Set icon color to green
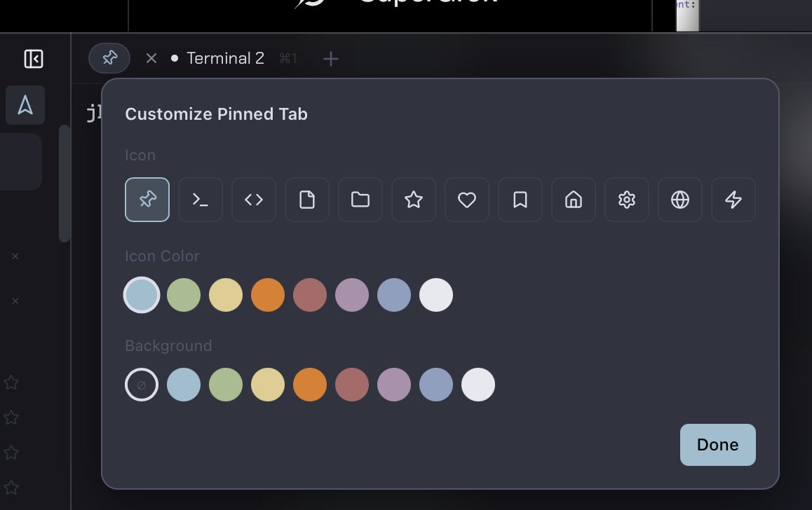Image resolution: width=812 pixels, height=510 pixels. pos(184,295)
